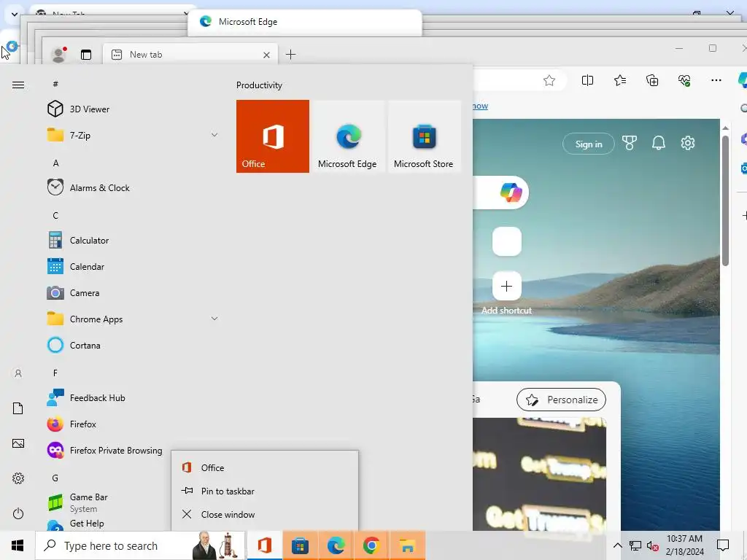747x560 pixels.
Task: Click the Add shortcut plus tile
Action: pyautogui.click(x=506, y=286)
